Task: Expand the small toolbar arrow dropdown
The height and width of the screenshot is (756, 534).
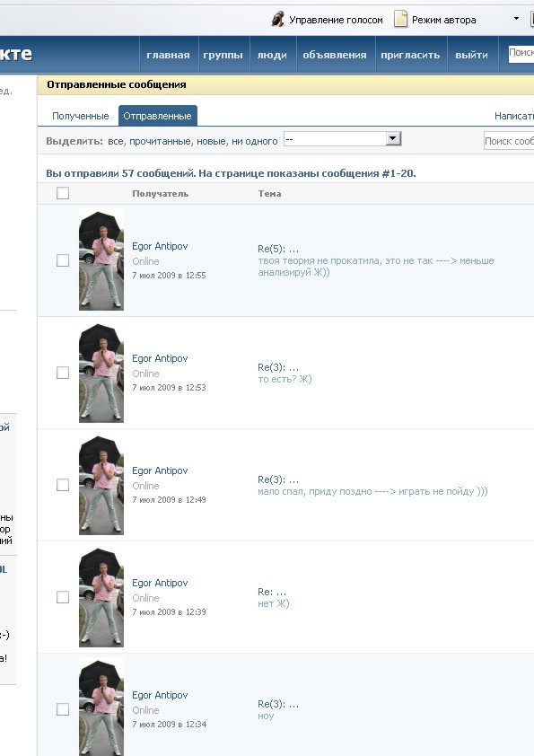Action: coord(516,19)
